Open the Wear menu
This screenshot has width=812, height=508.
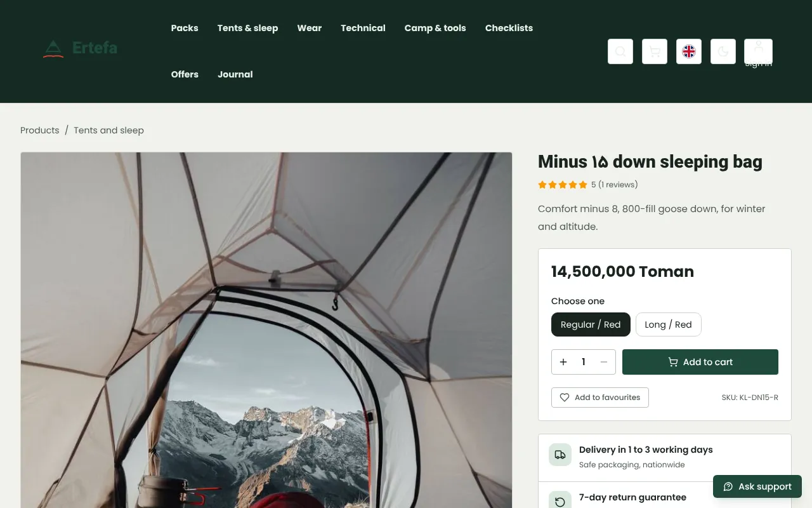pos(310,28)
